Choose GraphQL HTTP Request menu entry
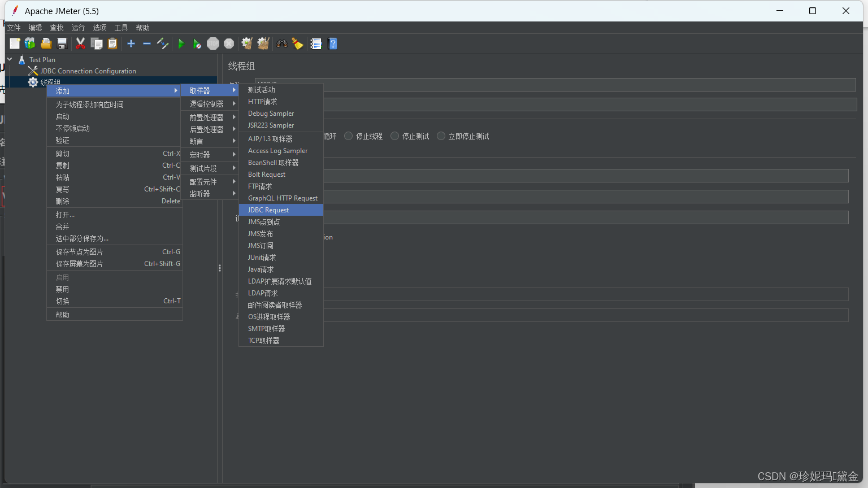868x488 pixels. 281,198
